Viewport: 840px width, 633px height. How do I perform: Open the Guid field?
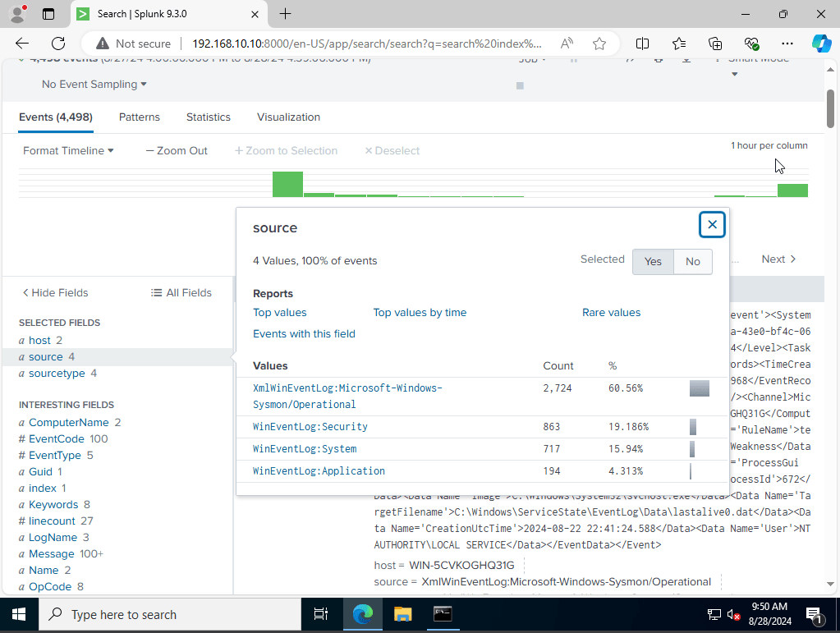[x=40, y=472]
